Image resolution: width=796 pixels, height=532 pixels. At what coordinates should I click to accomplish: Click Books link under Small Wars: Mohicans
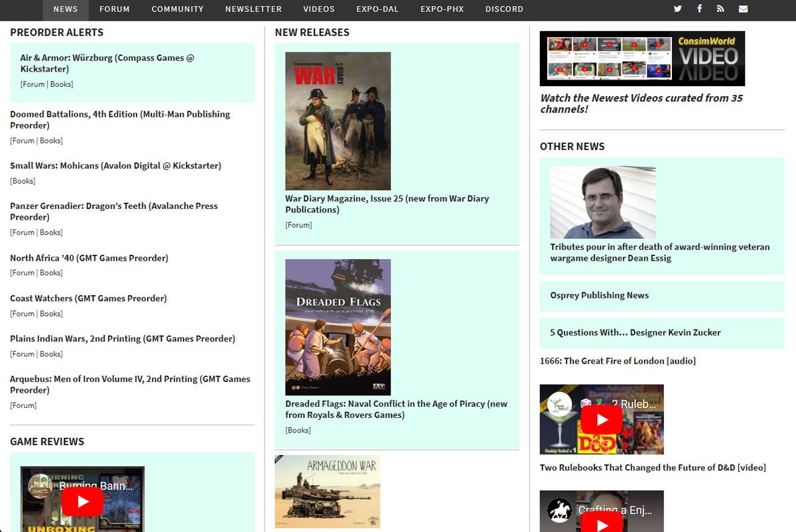click(23, 181)
